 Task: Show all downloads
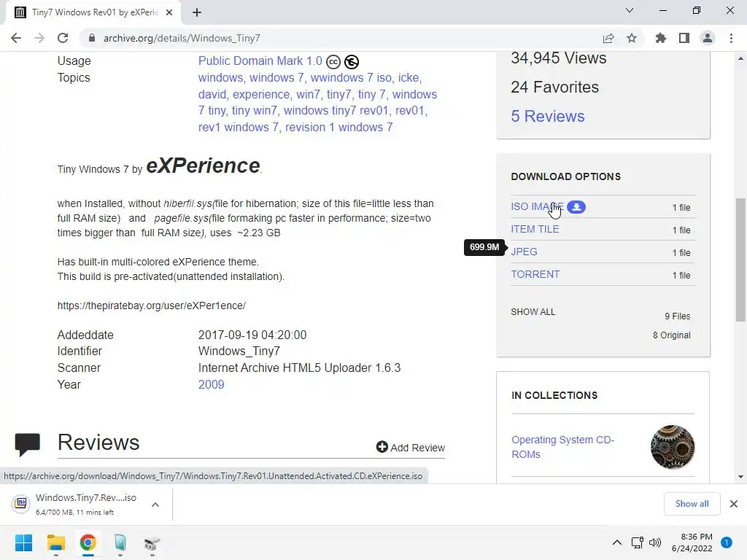[x=692, y=504]
